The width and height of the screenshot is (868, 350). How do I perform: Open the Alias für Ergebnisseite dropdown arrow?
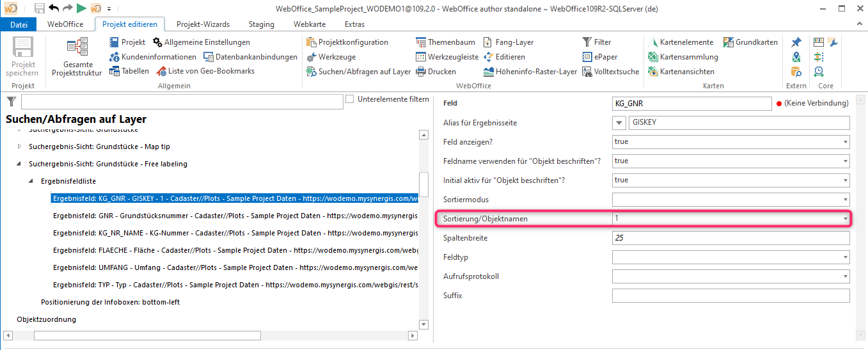click(x=619, y=123)
